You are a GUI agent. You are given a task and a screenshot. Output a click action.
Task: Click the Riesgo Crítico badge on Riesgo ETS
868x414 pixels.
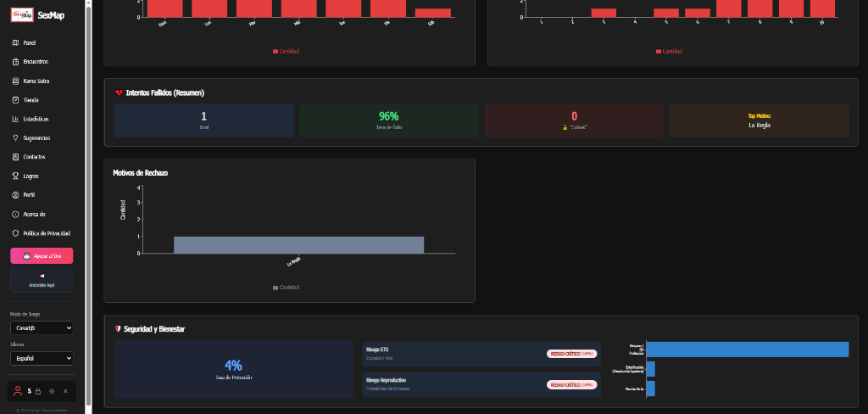pyautogui.click(x=572, y=354)
